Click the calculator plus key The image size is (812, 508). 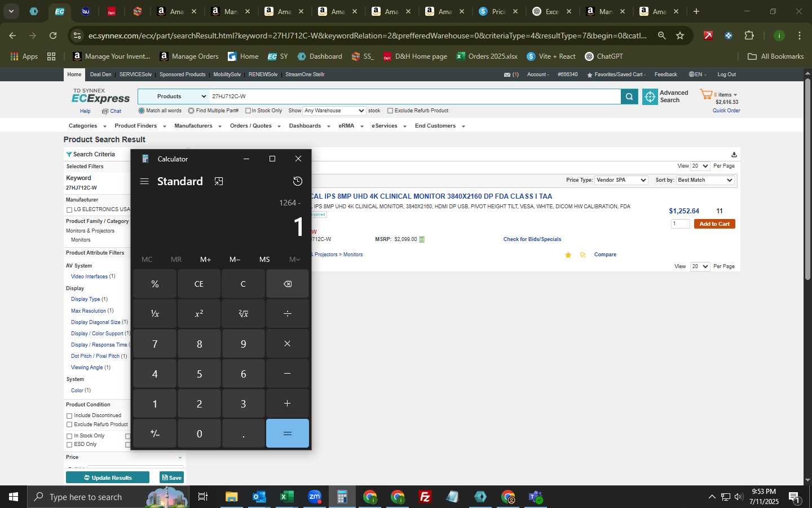point(288,404)
